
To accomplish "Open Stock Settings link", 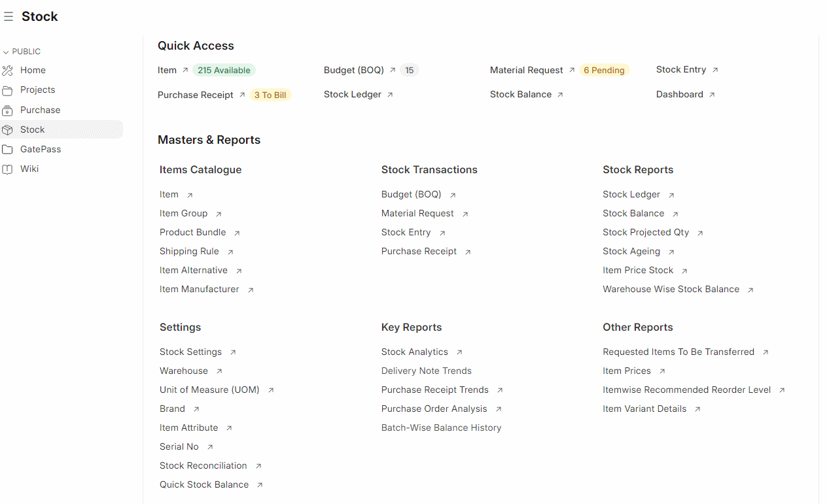I will pyautogui.click(x=190, y=352).
